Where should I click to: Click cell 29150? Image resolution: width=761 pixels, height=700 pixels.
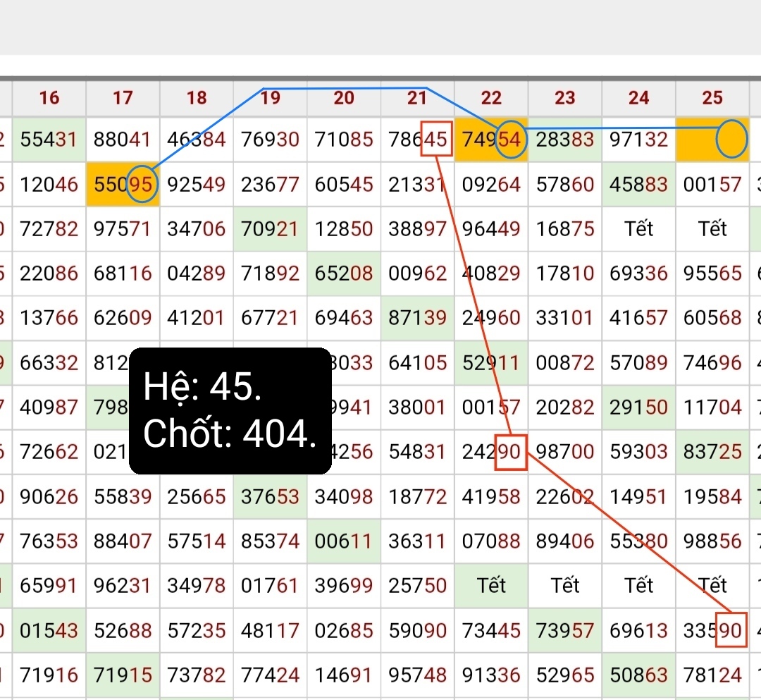pos(638,407)
